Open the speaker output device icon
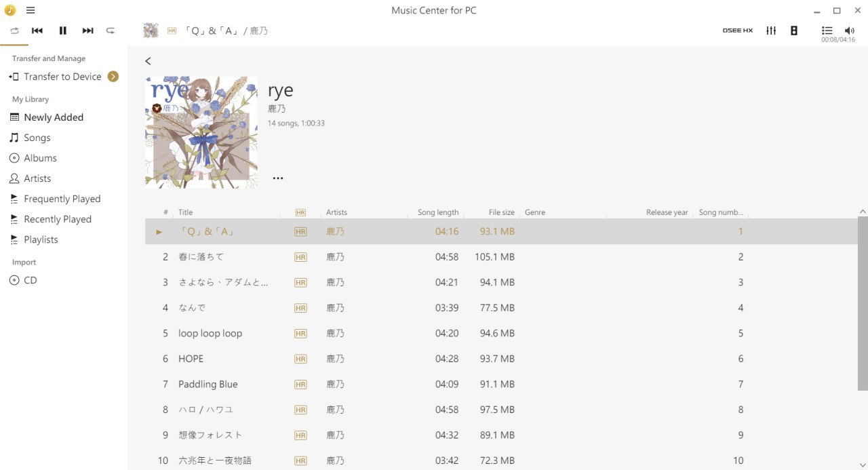Image resolution: width=868 pixels, height=470 pixels. (x=794, y=31)
